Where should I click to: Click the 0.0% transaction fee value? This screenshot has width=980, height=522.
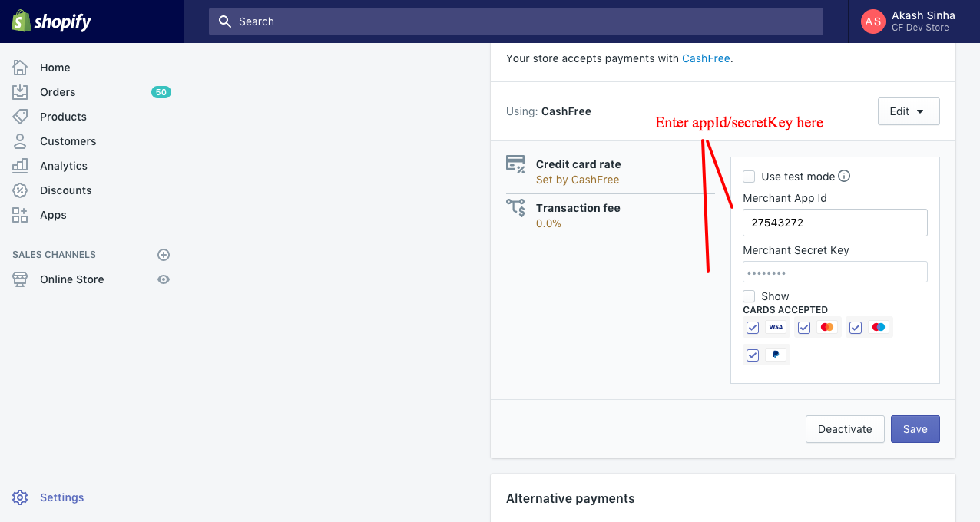point(548,223)
